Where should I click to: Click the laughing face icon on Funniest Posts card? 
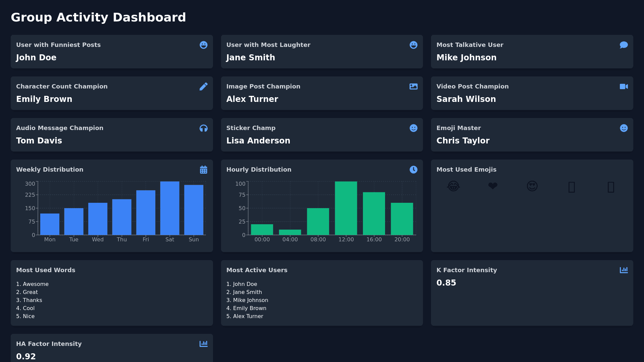[x=203, y=45]
